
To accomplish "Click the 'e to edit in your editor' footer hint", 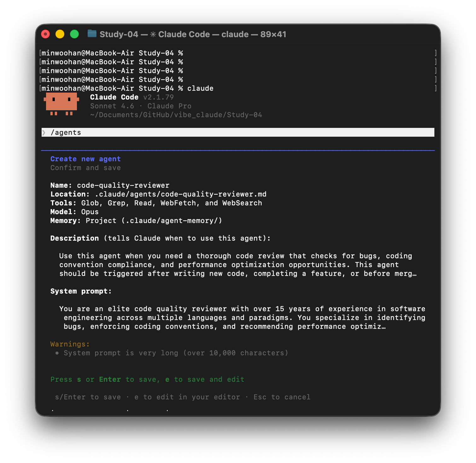I will pyautogui.click(x=187, y=397).
